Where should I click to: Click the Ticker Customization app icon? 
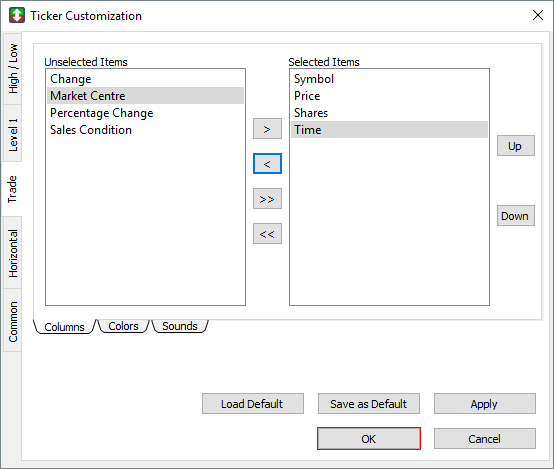point(17,15)
